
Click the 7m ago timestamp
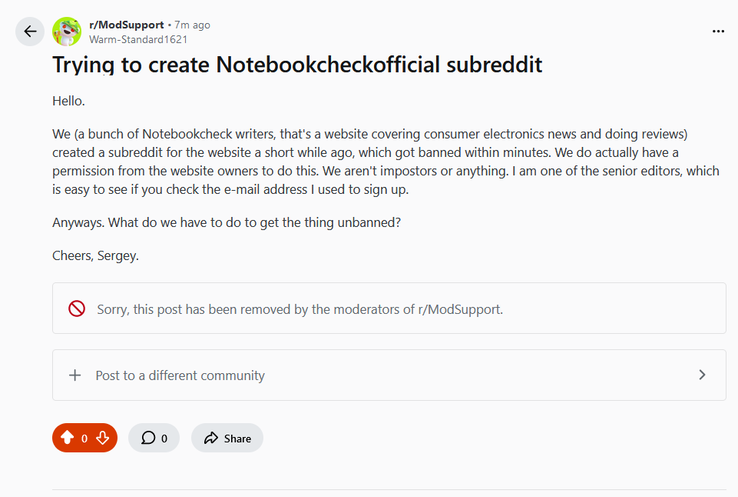point(191,24)
